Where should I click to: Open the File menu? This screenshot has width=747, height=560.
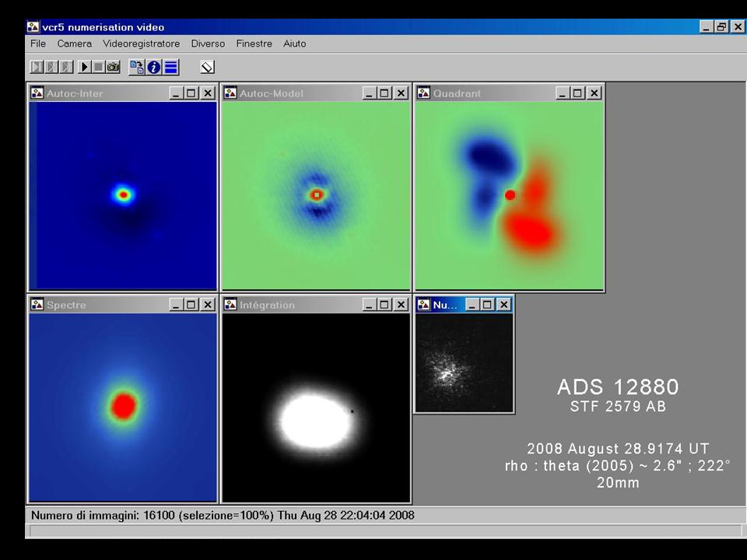38,44
